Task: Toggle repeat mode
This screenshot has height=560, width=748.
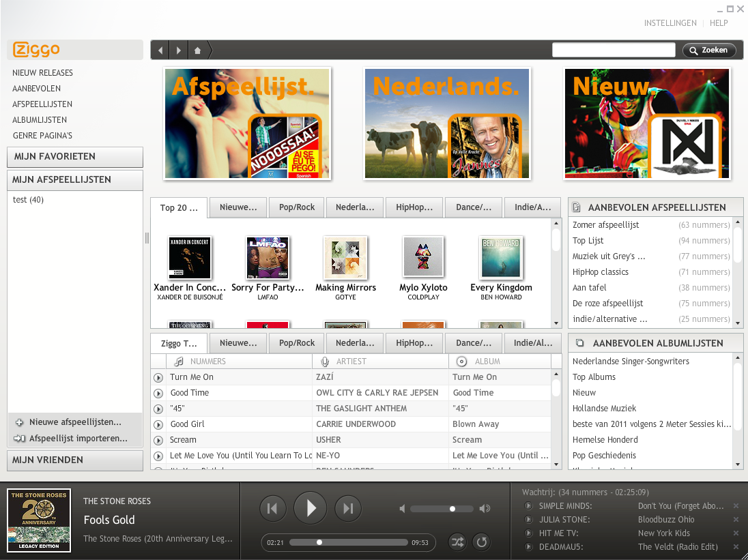Action: click(x=482, y=542)
